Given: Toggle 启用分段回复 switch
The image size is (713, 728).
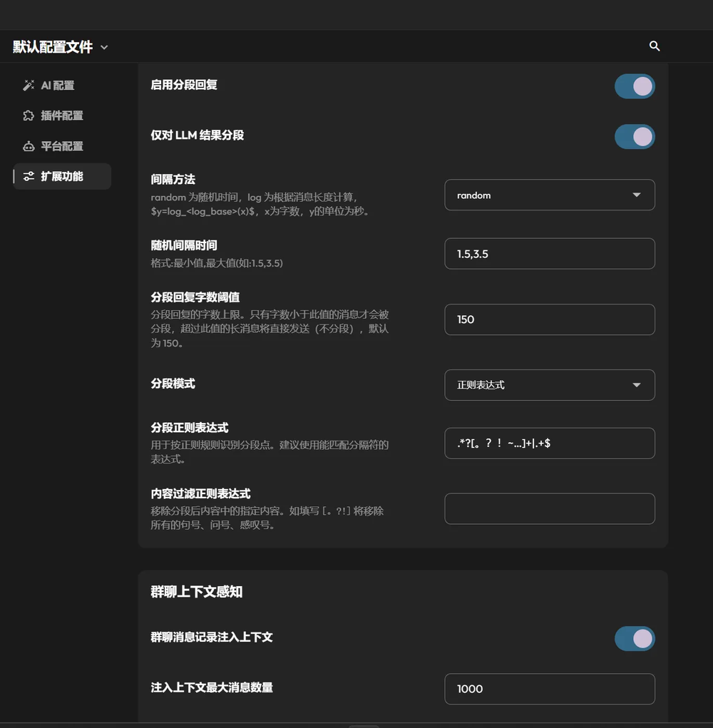Looking at the screenshot, I should pyautogui.click(x=635, y=86).
